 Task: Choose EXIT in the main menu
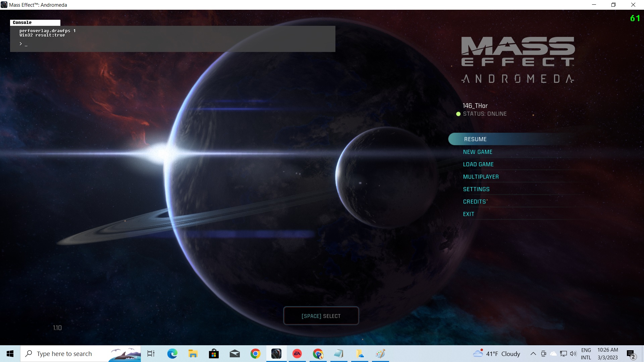[469, 214]
